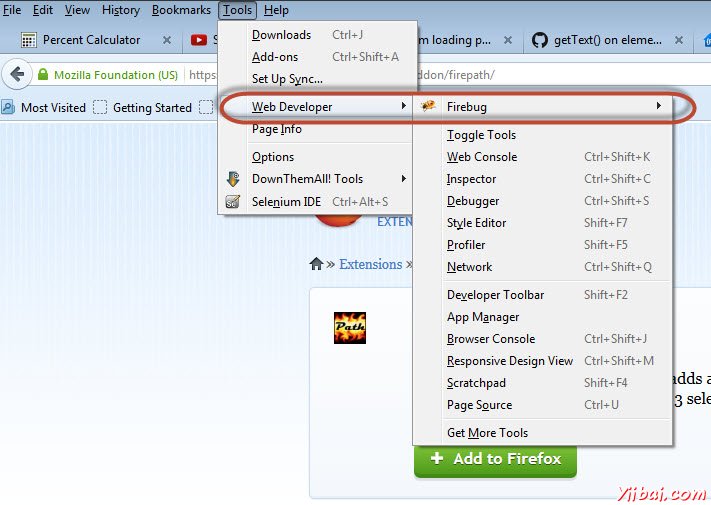
Task: Open Style Editor
Action: pyautogui.click(x=543, y=223)
